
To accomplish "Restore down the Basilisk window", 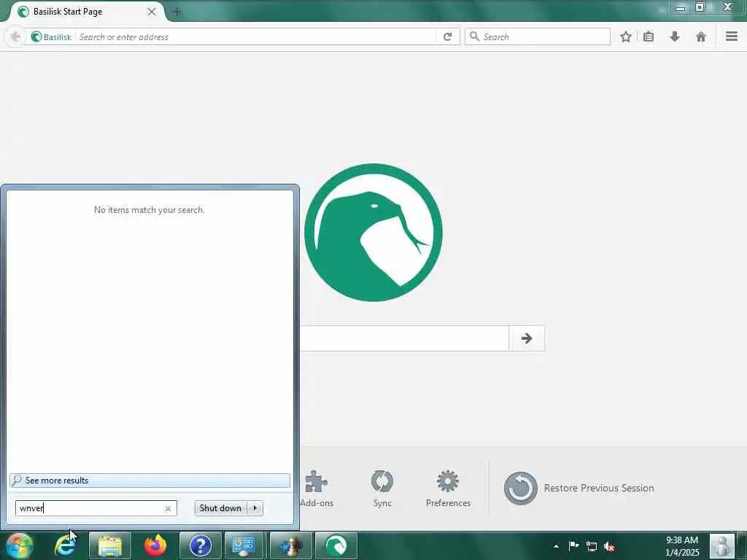I will point(700,7).
